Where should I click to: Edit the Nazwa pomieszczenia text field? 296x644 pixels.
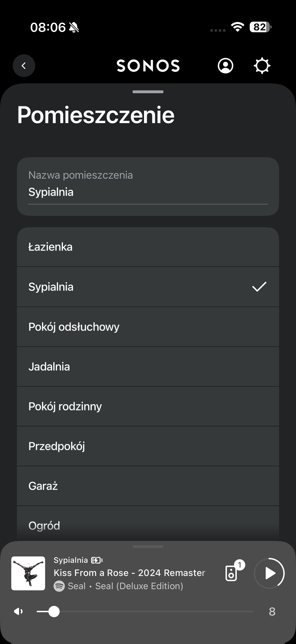pyautogui.click(x=148, y=192)
